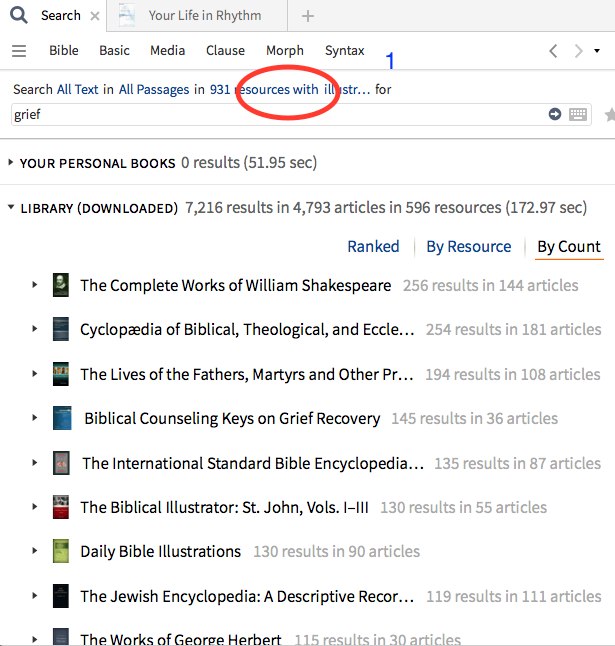The width and height of the screenshot is (615, 646).
Task: Open Cyclopædia of Biblical, Theological, and Eccle…
Action: [x=247, y=330]
